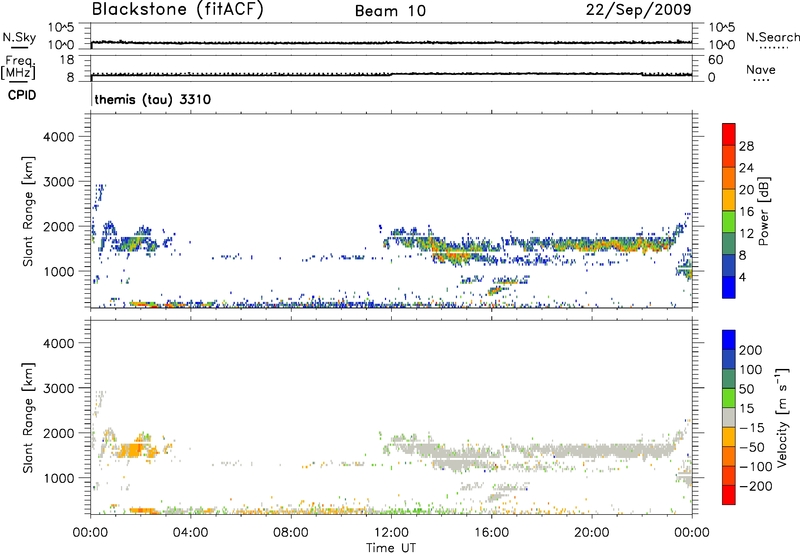
Task: Click the "Velocity [m s⁻¹]" colorbar label
Action: [x=782, y=417]
